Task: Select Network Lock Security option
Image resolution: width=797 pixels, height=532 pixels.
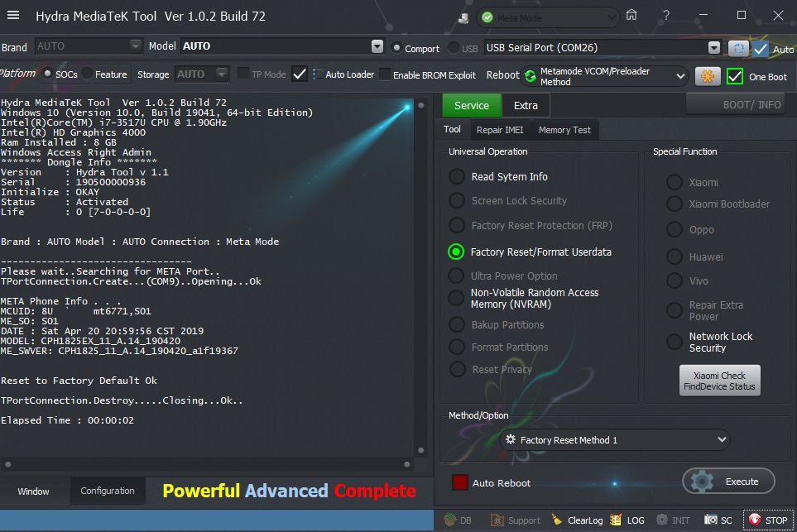Action: click(x=675, y=342)
